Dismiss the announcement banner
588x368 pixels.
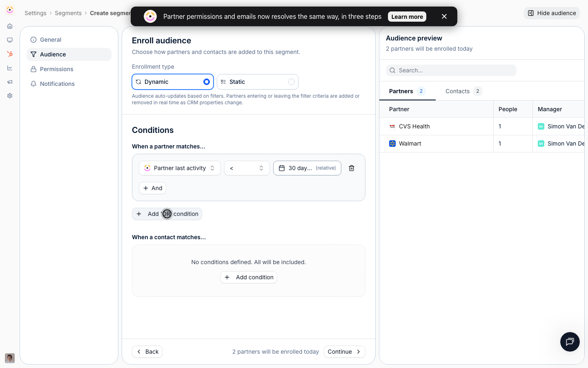coord(444,16)
